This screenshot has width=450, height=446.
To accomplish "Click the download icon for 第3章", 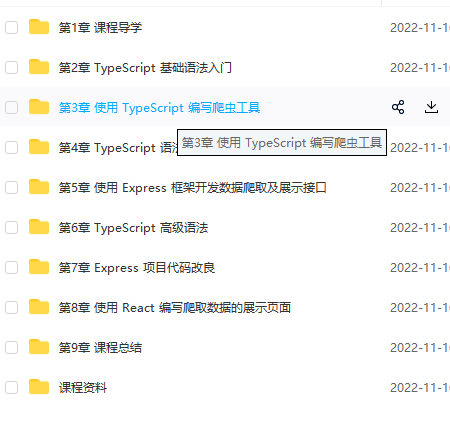I will coord(431,107).
